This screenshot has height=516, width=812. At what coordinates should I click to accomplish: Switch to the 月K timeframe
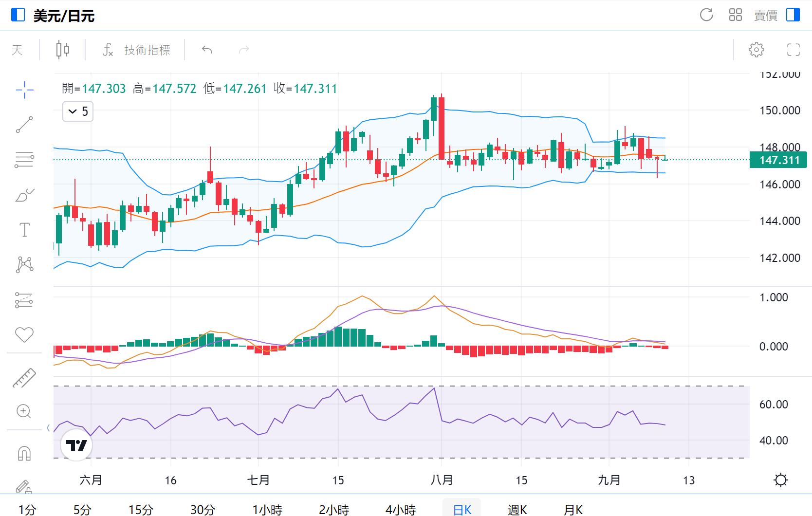[x=573, y=510]
